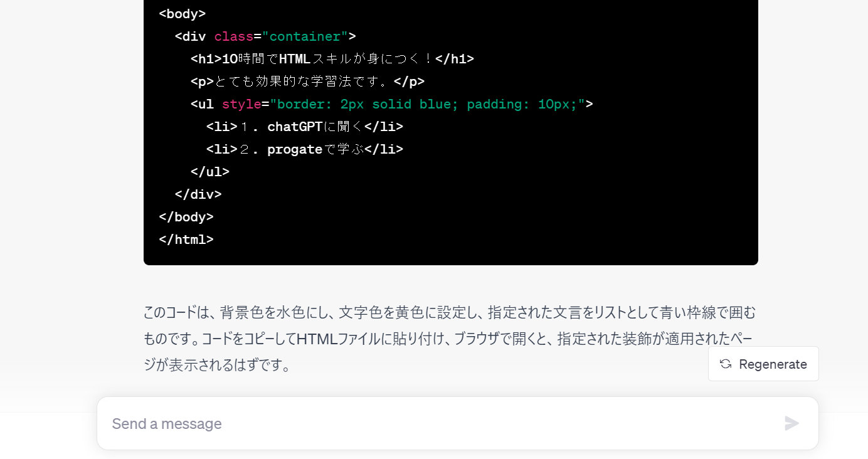This screenshot has width=868, height=459.
Task: Click the closing </div> tag
Action: coord(198,194)
